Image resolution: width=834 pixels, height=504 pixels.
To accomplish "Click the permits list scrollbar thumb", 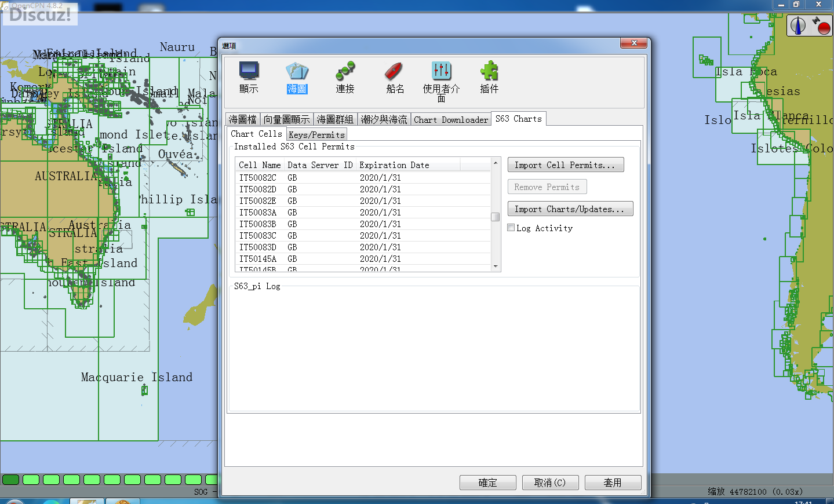I will (496, 217).
